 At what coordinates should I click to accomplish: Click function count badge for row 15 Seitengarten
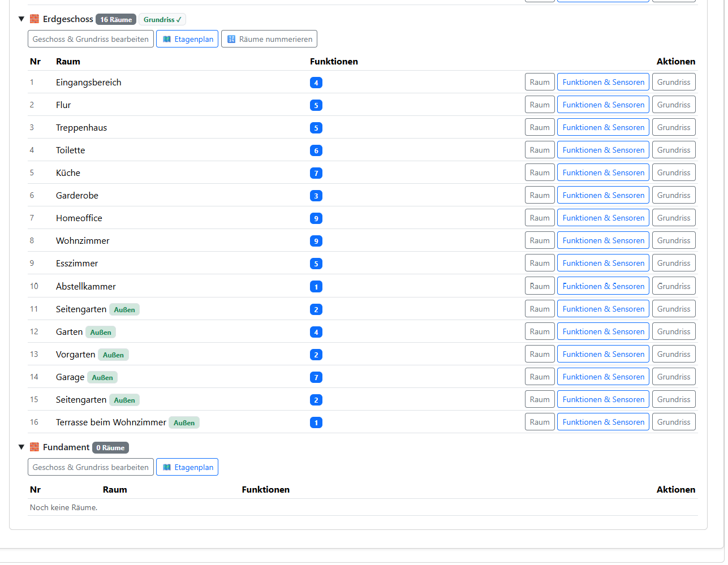click(x=316, y=400)
